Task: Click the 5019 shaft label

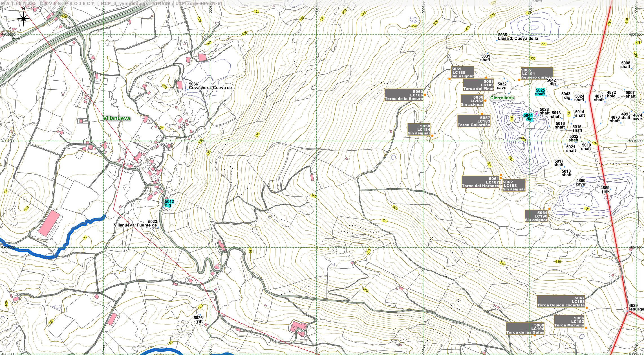Action: pos(586,147)
